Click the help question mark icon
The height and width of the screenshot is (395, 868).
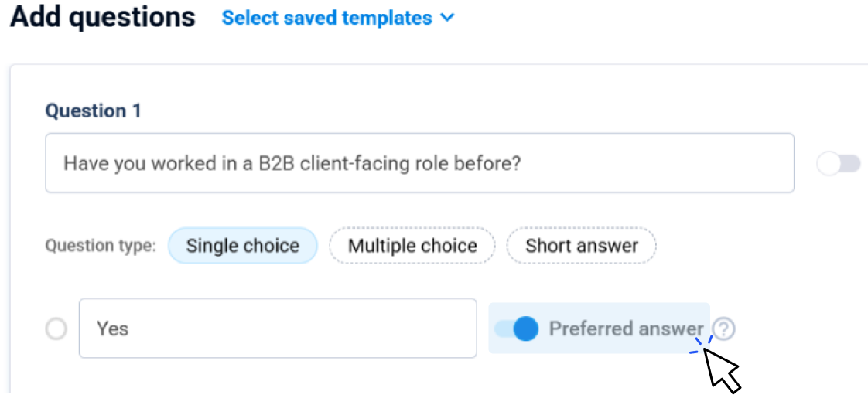(723, 329)
